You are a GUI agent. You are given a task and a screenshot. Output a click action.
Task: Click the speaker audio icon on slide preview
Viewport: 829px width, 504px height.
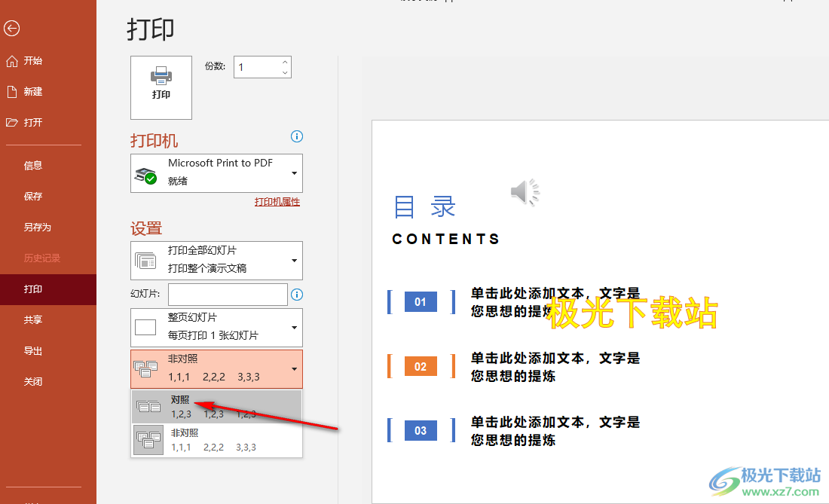point(525,193)
